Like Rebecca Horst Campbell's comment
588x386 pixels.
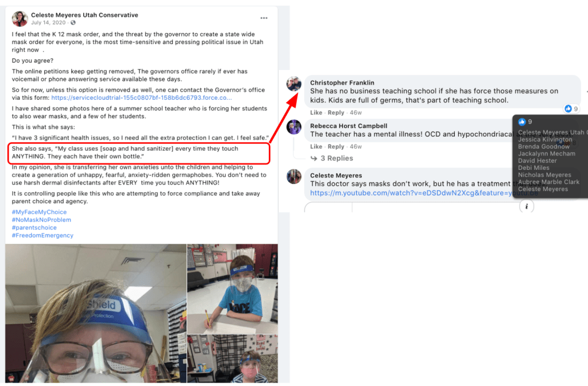(316, 146)
